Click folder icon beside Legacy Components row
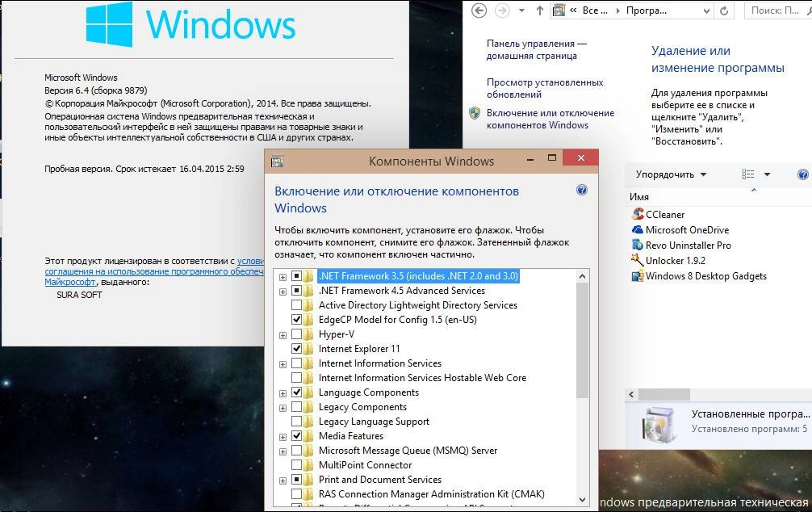Viewport: 812px width, 512px height. 308,407
